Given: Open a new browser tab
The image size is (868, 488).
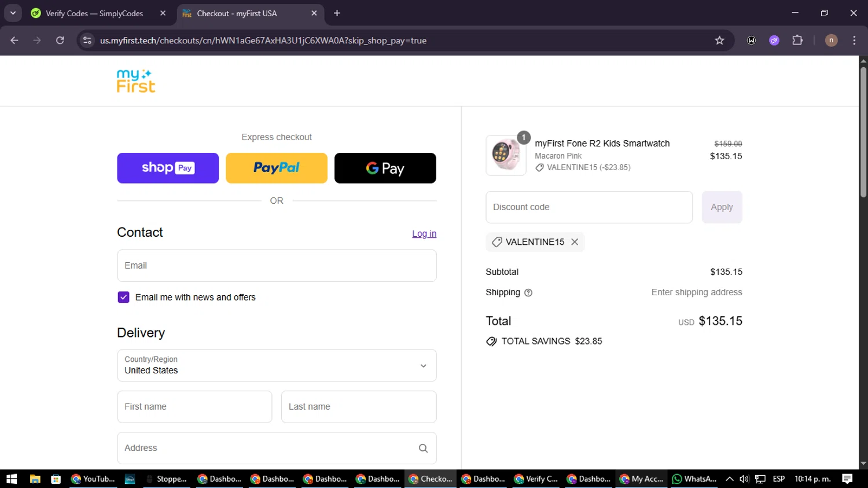Looking at the screenshot, I should coord(337,13).
